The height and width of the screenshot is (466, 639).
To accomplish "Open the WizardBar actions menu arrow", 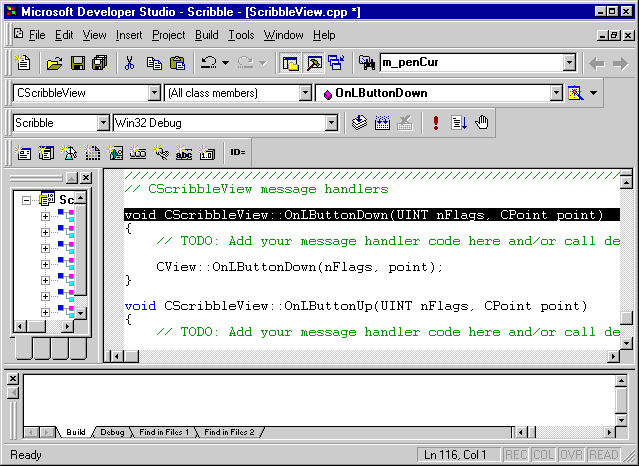I will [x=594, y=93].
